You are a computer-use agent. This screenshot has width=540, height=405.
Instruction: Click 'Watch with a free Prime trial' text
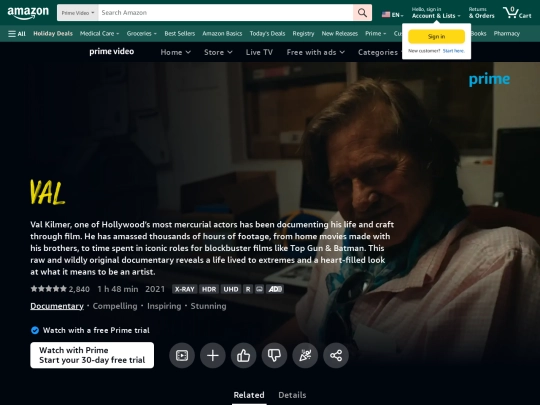pos(96,330)
